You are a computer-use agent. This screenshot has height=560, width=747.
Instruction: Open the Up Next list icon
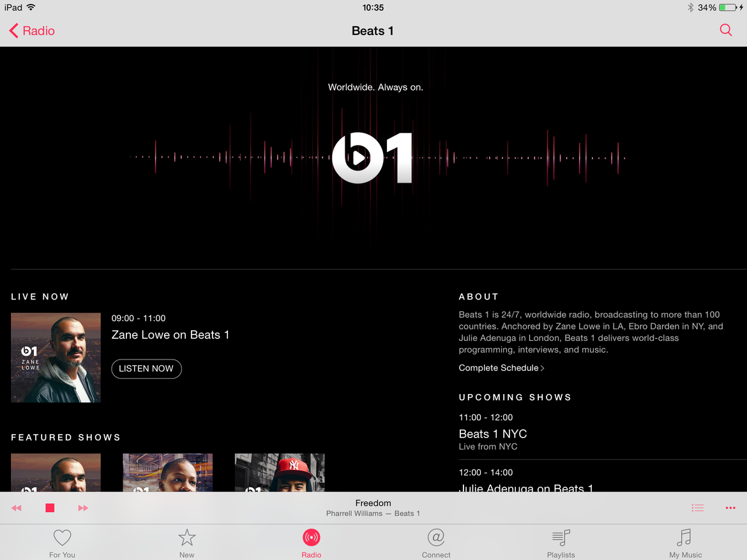point(697,508)
